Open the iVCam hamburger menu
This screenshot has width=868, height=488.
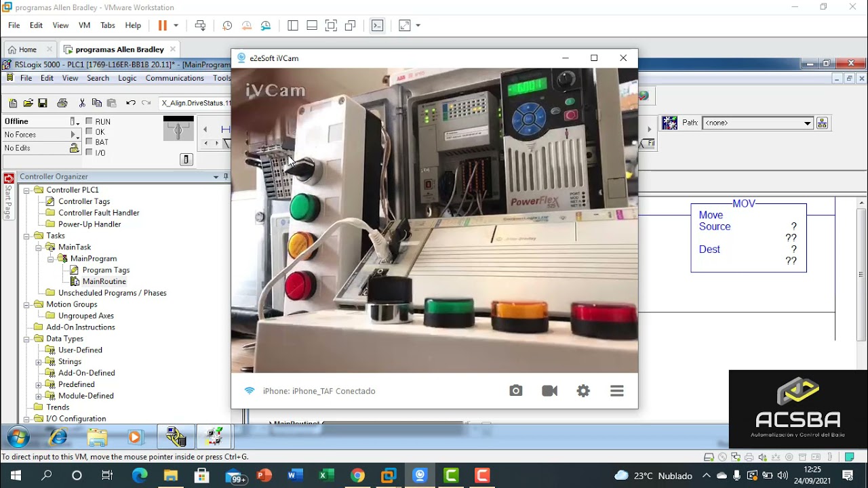tap(616, 390)
